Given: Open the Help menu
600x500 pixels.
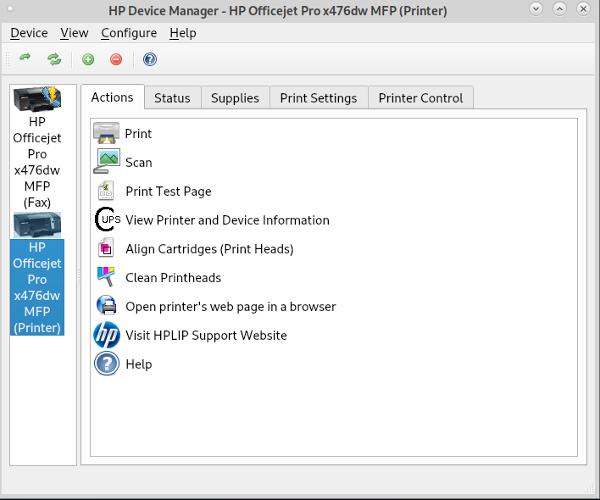Looking at the screenshot, I should coord(183,33).
